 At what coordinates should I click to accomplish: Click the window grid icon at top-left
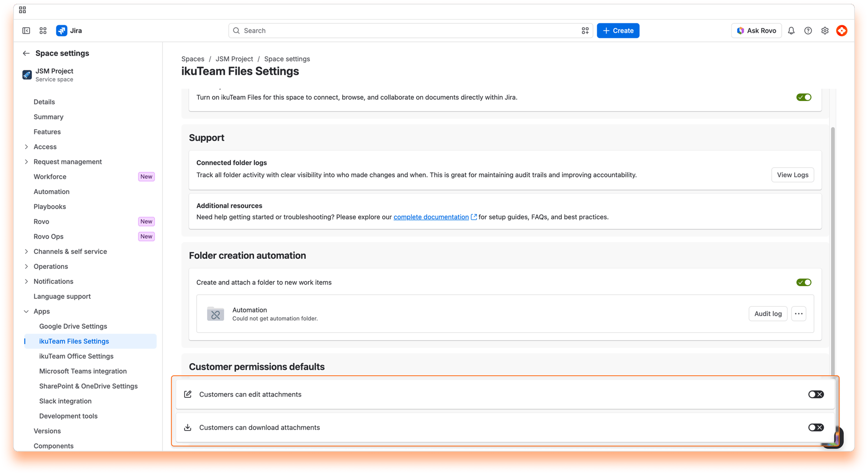pyautogui.click(x=22, y=10)
